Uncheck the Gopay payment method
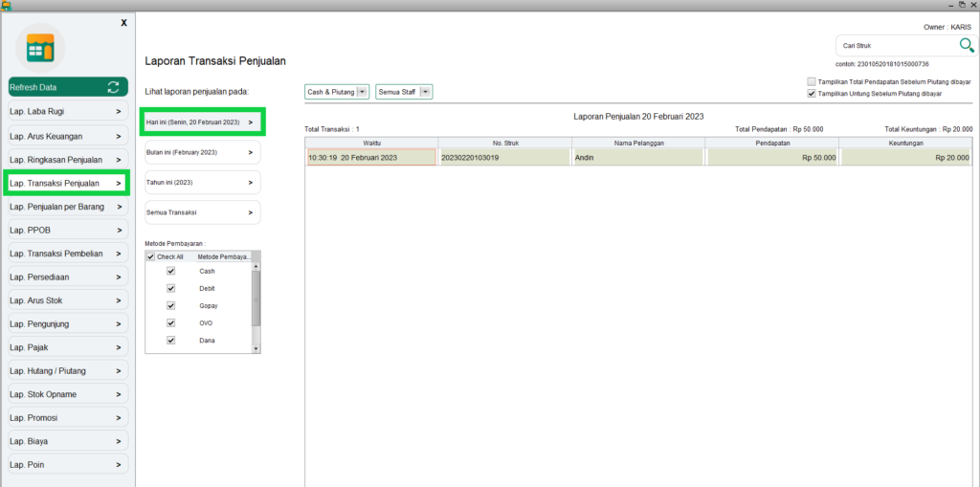The width and height of the screenshot is (980, 487). coord(170,305)
